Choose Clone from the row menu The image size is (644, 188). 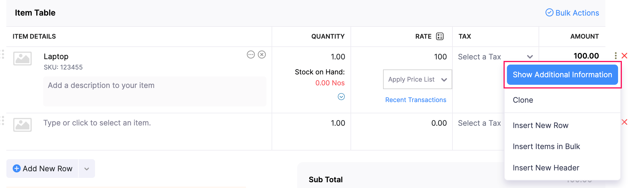523,100
